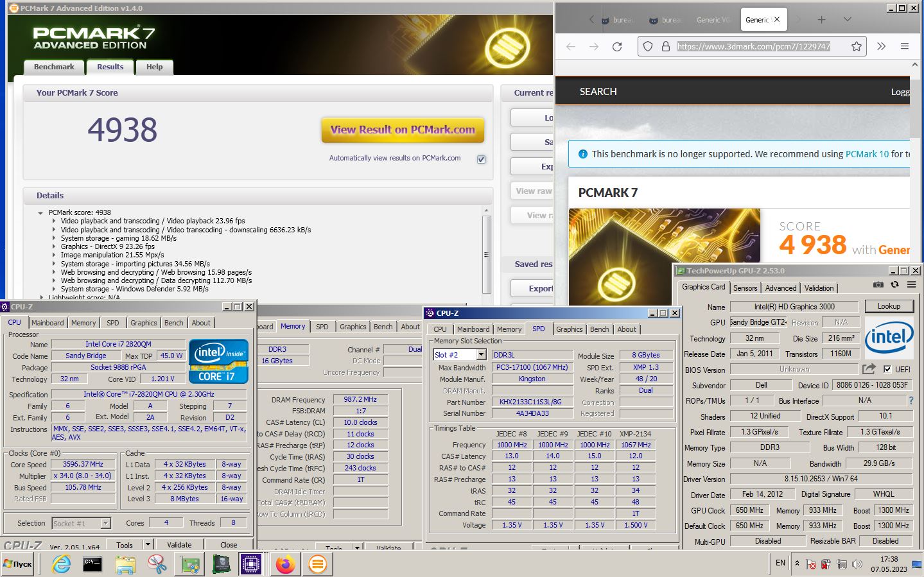
Task: Show hidden tray icons arrow
Action: pyautogui.click(x=797, y=564)
